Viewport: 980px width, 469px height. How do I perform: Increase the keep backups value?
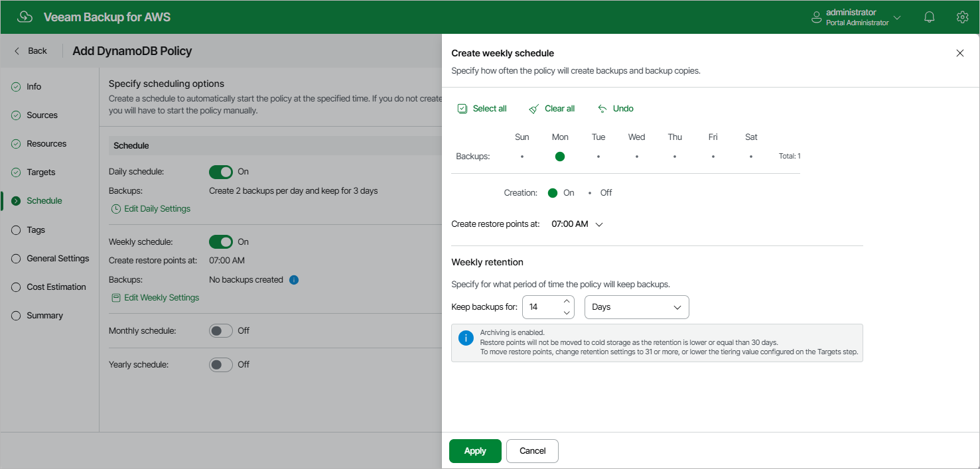click(x=567, y=301)
